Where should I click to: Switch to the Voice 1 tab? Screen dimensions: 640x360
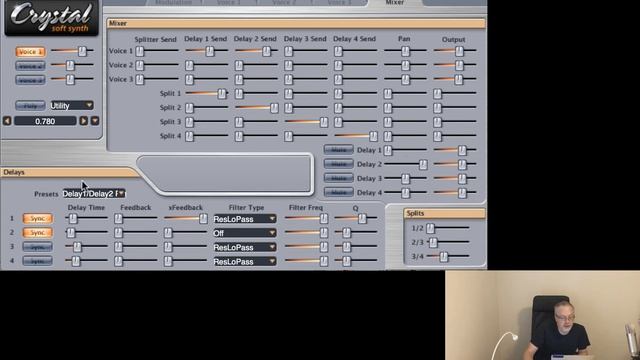pos(229,2)
